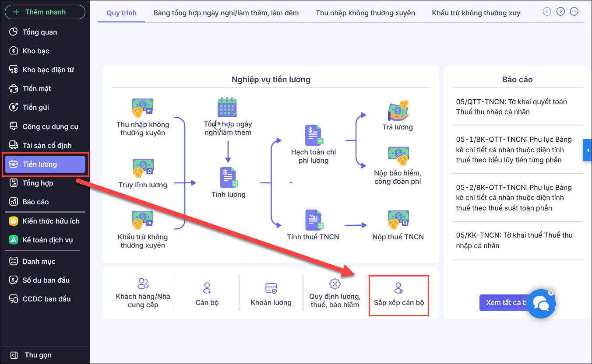Open the Khấu trừ không thường xuyên workflow icon
592x364 pixels.
(x=143, y=220)
